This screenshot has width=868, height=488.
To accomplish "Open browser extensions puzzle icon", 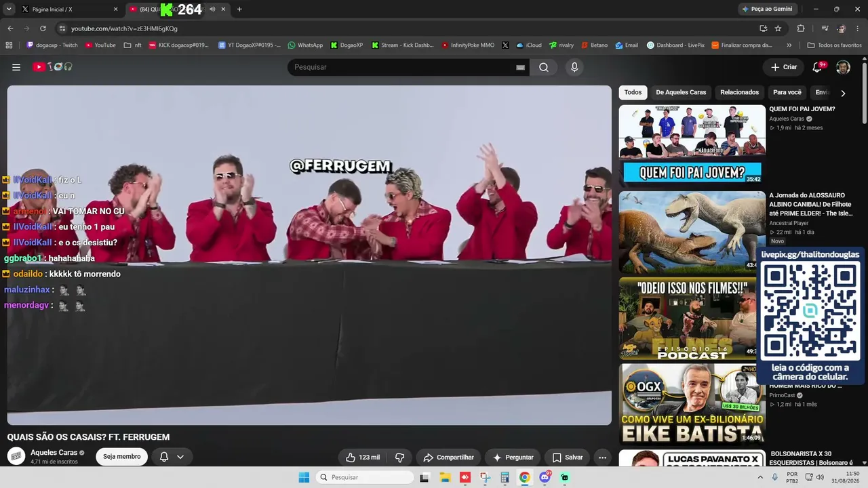I will pos(801,28).
